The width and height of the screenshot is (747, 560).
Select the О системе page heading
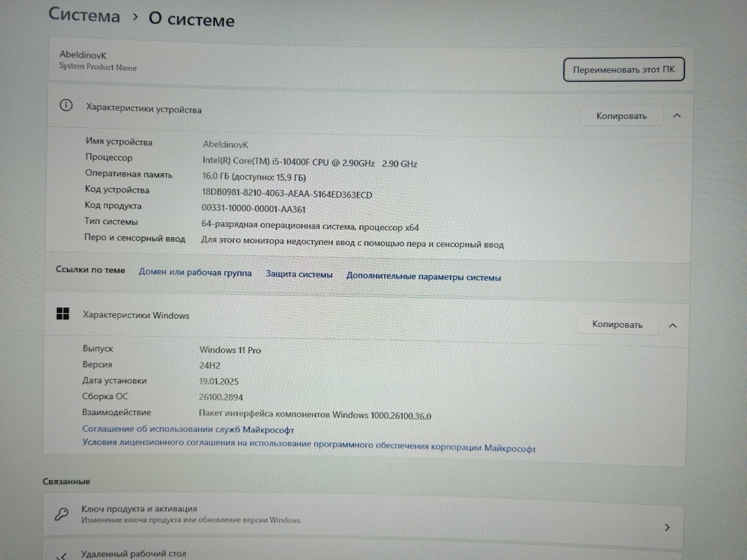(x=192, y=19)
